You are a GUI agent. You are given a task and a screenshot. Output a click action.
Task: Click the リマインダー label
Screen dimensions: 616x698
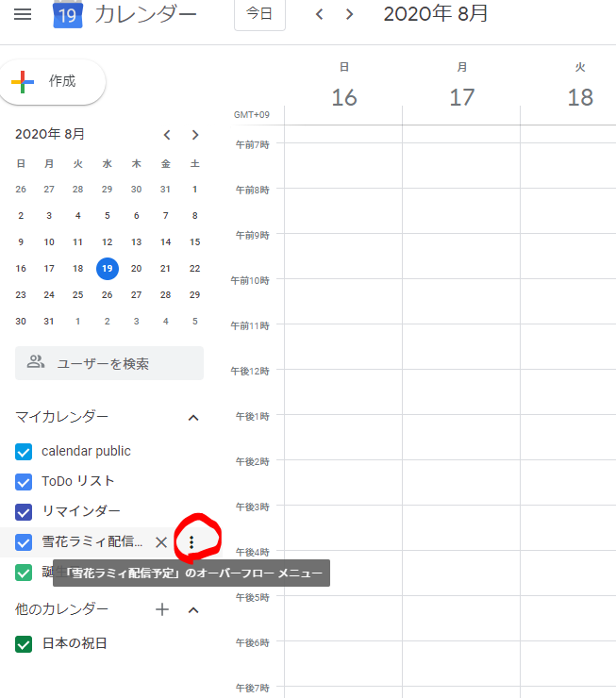pyautogui.click(x=80, y=511)
